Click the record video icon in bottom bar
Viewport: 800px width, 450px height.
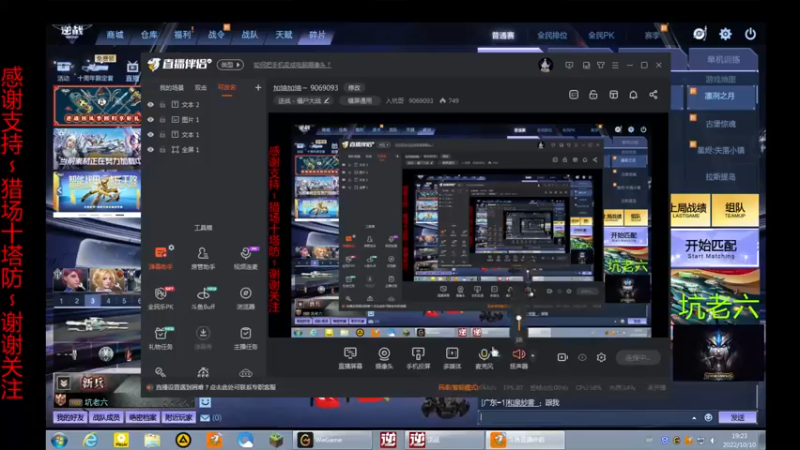click(562, 357)
